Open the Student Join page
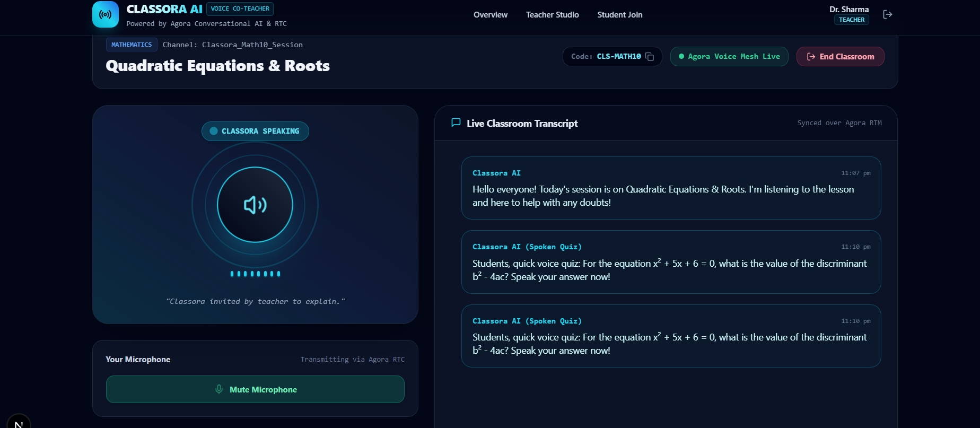The width and height of the screenshot is (980, 428). pos(620,15)
